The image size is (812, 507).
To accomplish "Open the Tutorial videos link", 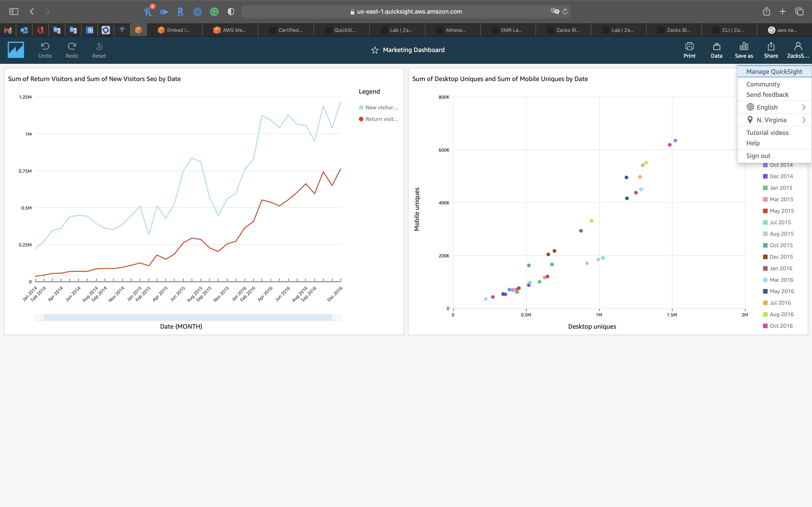I will pos(767,133).
